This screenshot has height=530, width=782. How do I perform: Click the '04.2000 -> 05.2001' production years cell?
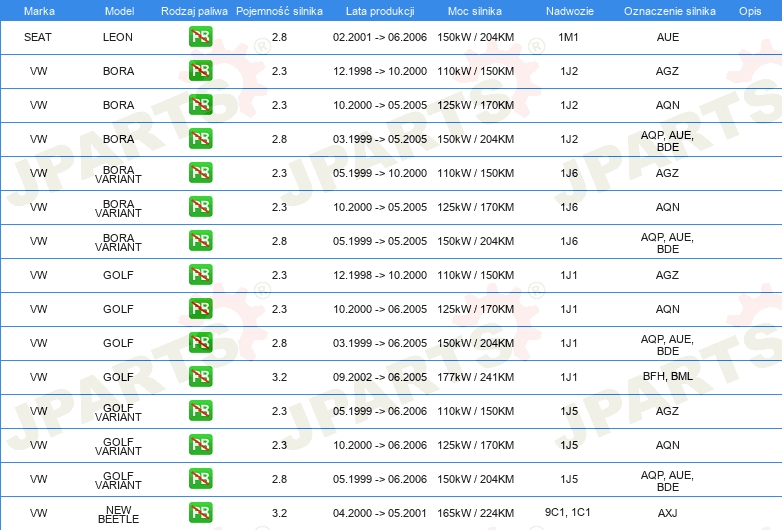click(x=380, y=513)
